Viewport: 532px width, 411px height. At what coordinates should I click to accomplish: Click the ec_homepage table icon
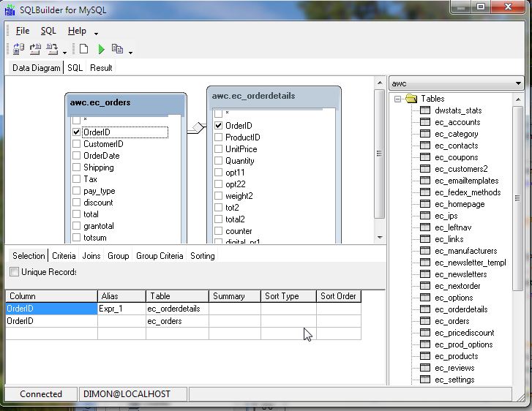point(424,204)
